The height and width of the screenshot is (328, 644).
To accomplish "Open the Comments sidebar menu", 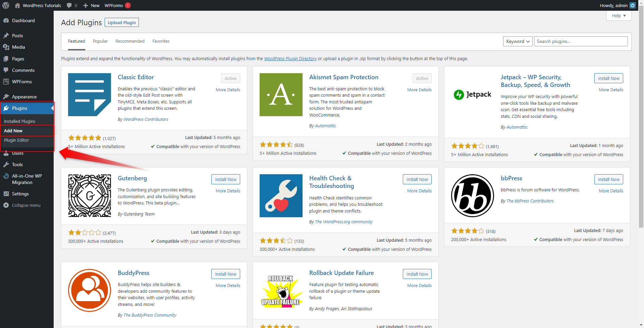I will point(27,70).
